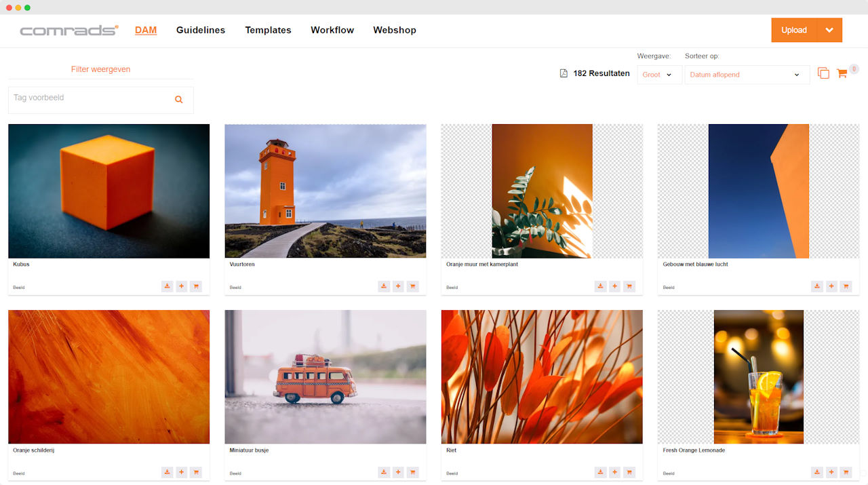Switch to the Guidelines tab
This screenshot has height=485, width=868.
click(x=201, y=30)
